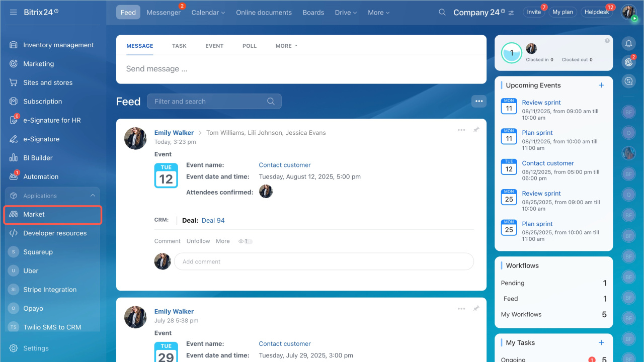
Task: Open the Messenger tab
Action: click(164, 13)
